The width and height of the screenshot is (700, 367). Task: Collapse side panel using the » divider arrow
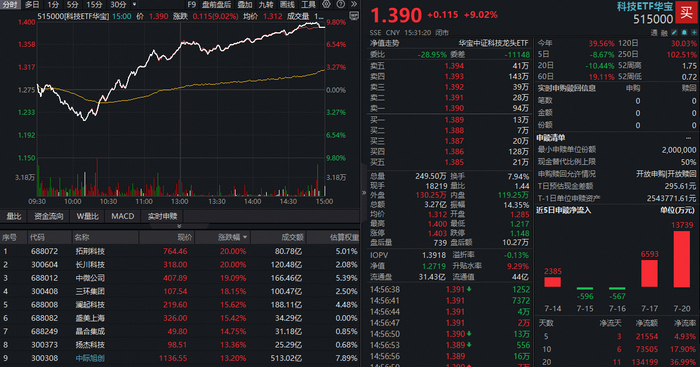pos(364,193)
